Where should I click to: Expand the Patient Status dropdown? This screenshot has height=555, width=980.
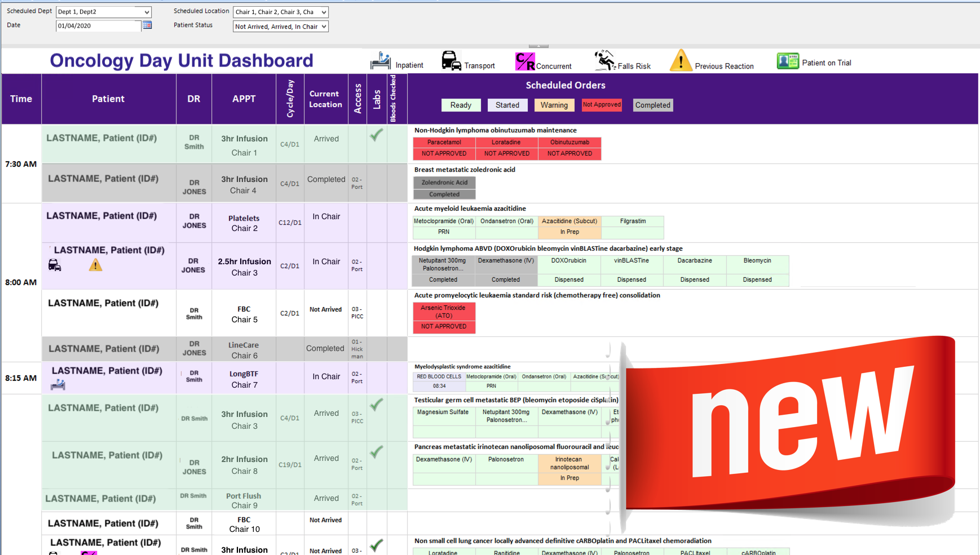(x=324, y=26)
